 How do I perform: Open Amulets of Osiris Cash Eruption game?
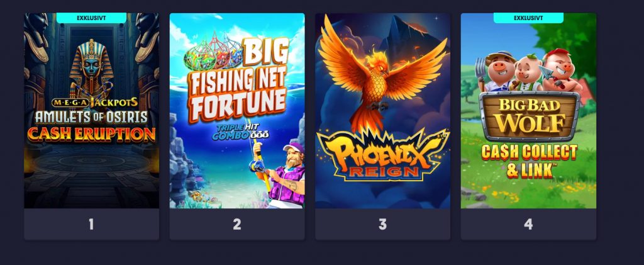tap(92, 111)
